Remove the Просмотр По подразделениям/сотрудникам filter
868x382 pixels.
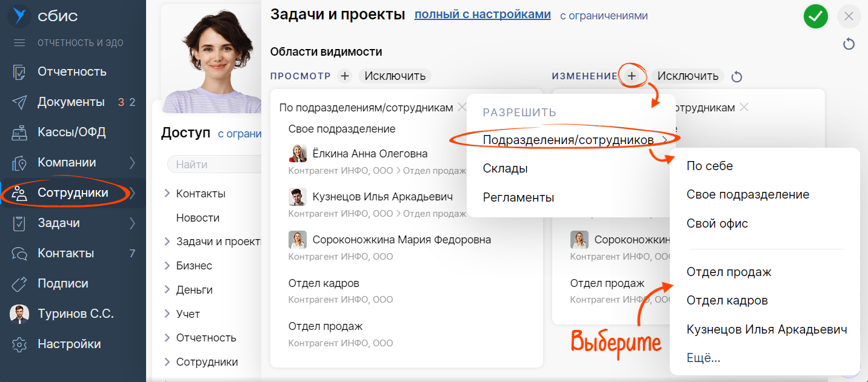[462, 107]
